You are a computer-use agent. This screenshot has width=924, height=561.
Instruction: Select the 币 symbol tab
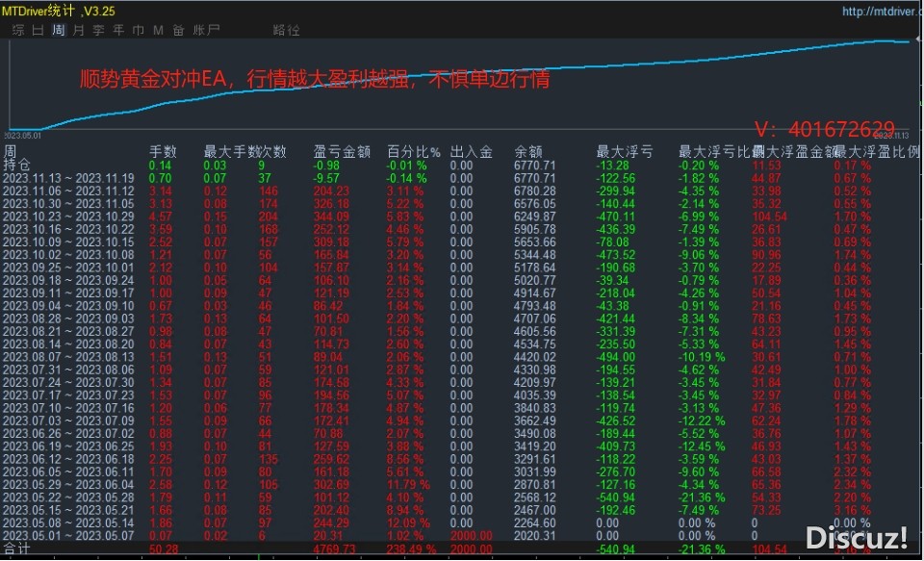click(139, 30)
